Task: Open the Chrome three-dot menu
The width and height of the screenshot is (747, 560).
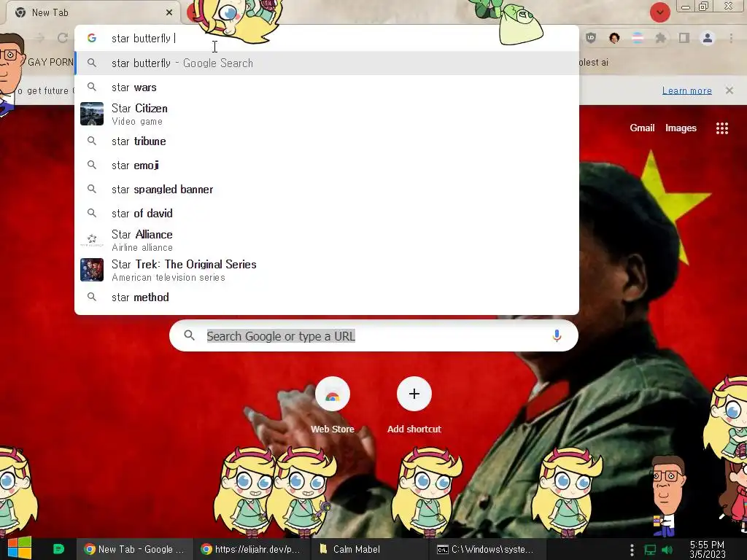Action: click(731, 38)
